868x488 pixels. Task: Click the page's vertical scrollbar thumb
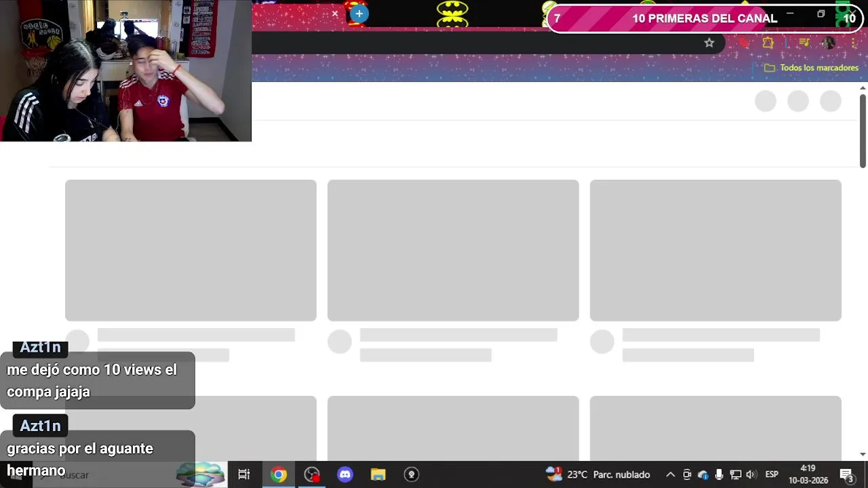pyautogui.click(x=863, y=131)
